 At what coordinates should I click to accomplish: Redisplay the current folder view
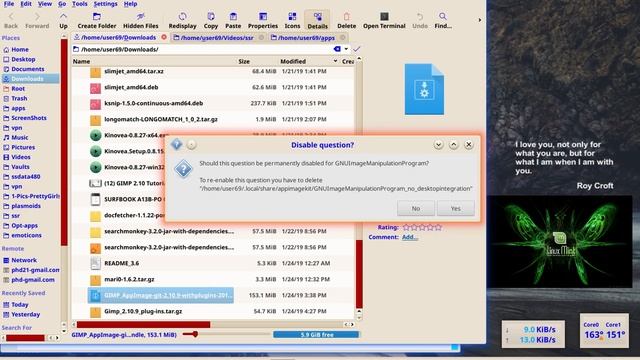pyautogui.click(x=182, y=20)
